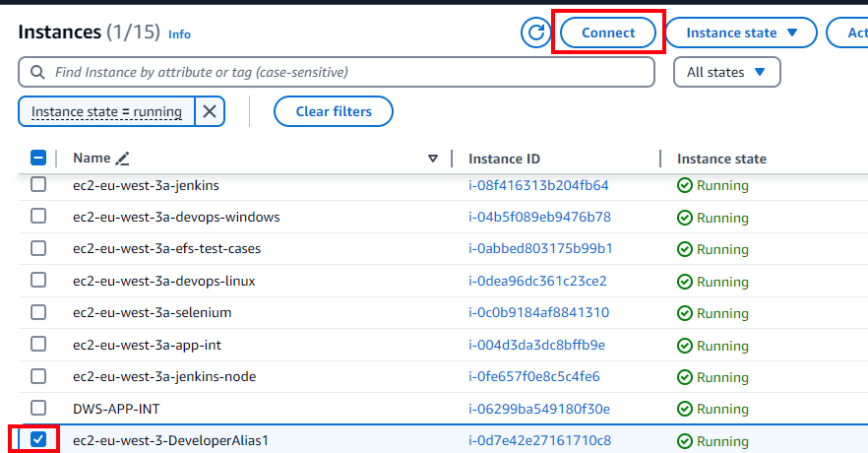Click Running status for ec2-eu-west-3a-devops-linux

pyautogui.click(x=713, y=282)
